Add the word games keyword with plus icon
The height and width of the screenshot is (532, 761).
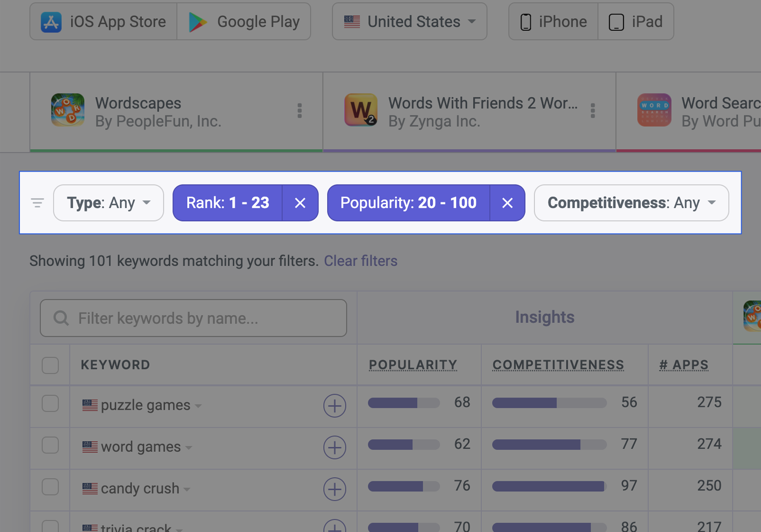coord(335,447)
